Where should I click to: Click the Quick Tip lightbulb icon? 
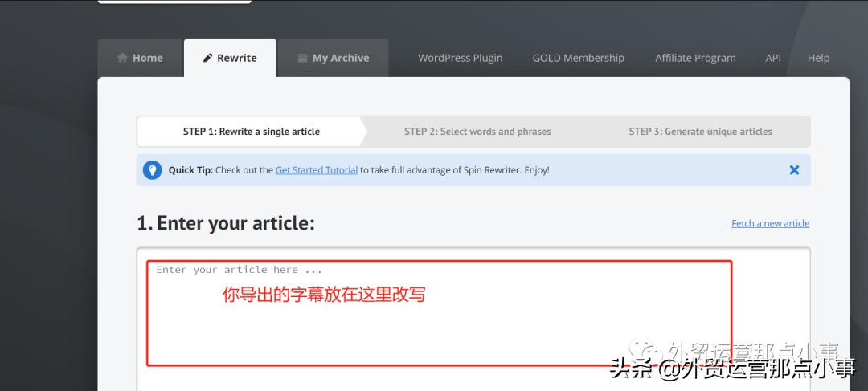152,169
